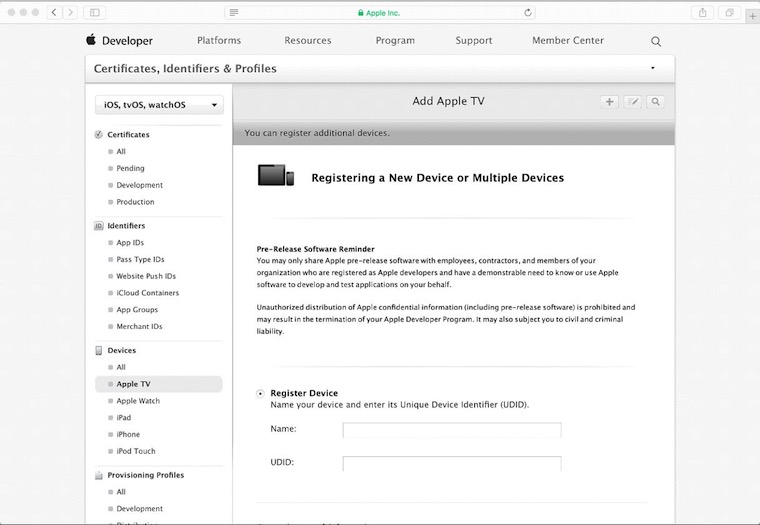Open Development provisioning profiles
This screenshot has height=525, width=760.
pos(140,509)
